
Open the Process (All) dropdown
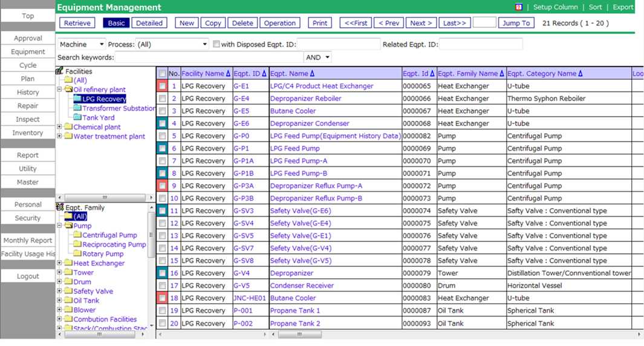[x=172, y=44]
